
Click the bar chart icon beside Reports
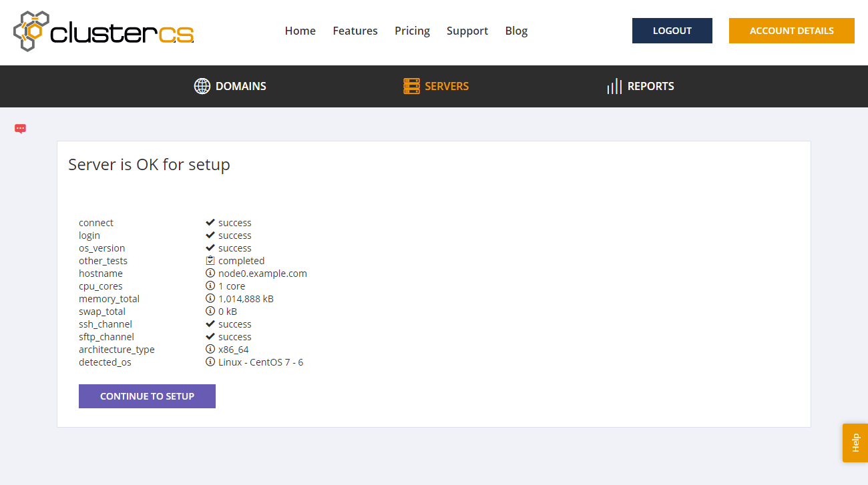(x=614, y=86)
